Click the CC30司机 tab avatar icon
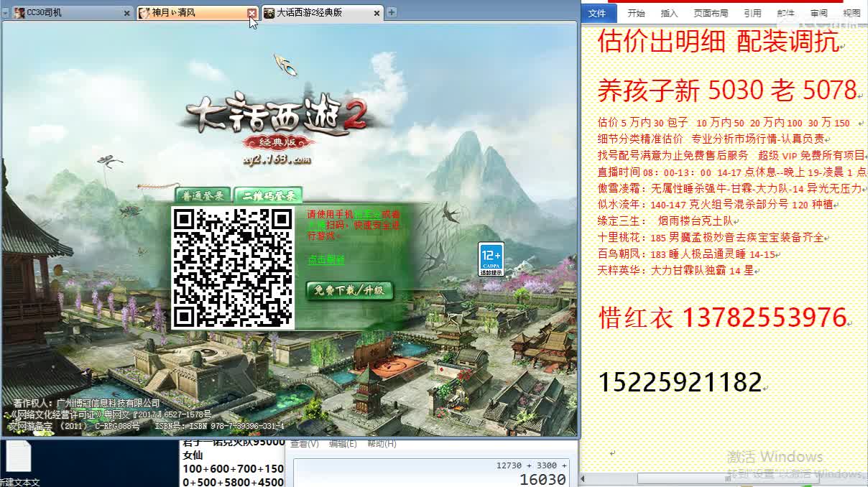 pyautogui.click(x=19, y=13)
